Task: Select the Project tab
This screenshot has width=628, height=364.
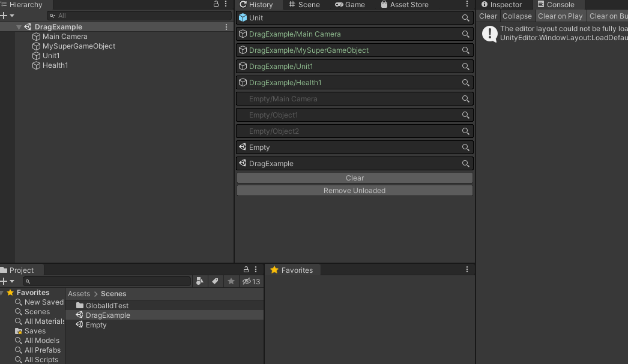Action: pos(17,270)
